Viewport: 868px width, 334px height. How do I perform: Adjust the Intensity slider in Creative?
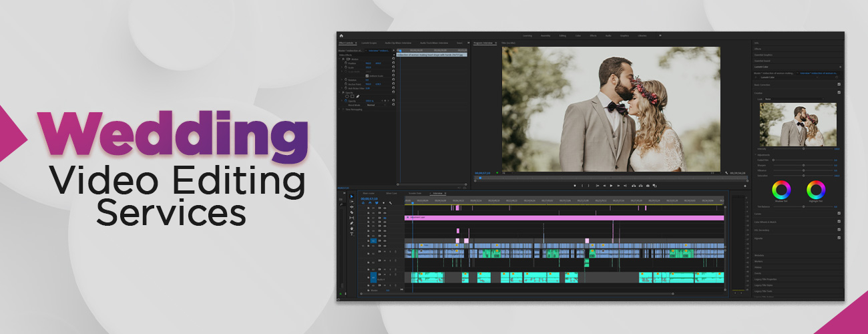(x=803, y=148)
